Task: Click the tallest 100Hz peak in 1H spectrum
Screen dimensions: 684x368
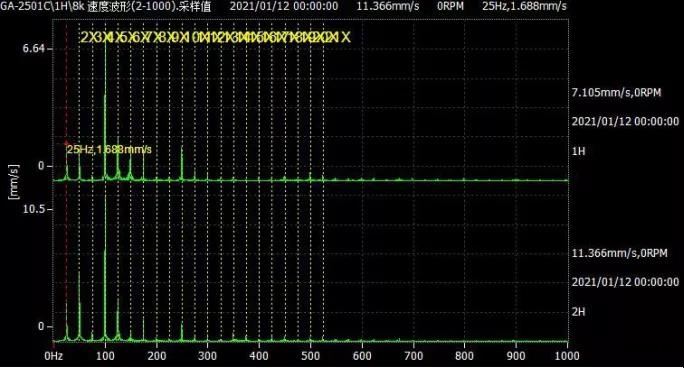Action: [105, 109]
